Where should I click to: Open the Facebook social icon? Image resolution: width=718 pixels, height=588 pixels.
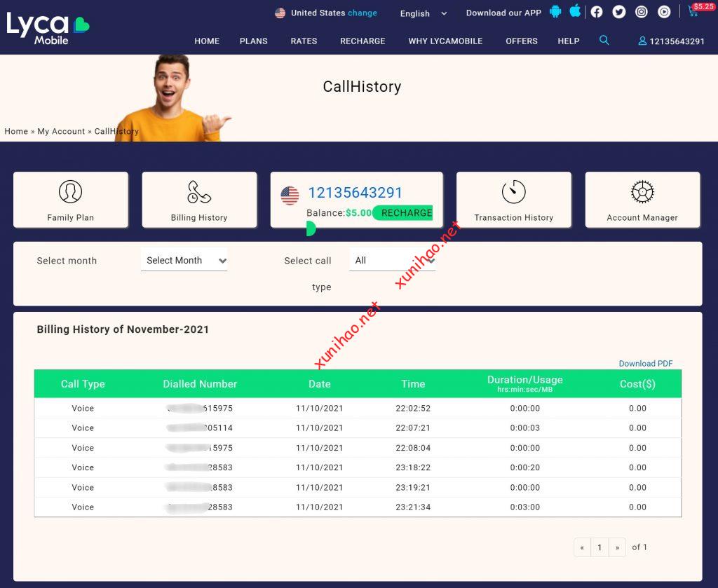[x=597, y=12]
